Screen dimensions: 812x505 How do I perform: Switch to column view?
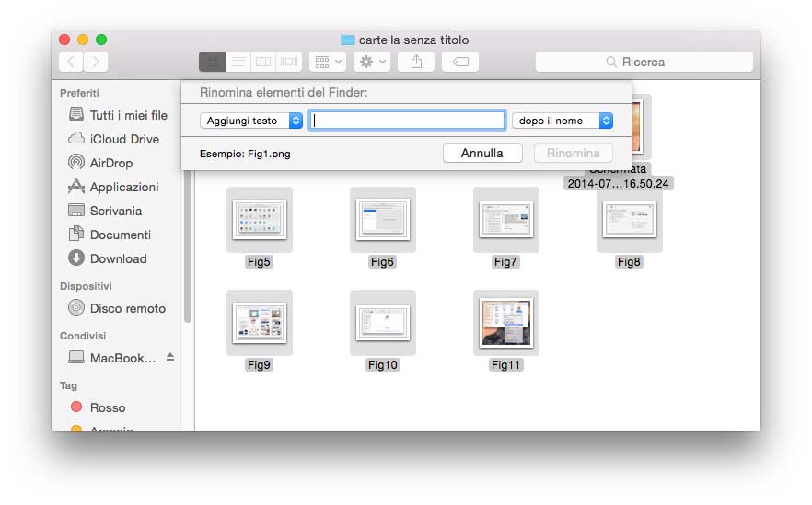coord(263,63)
